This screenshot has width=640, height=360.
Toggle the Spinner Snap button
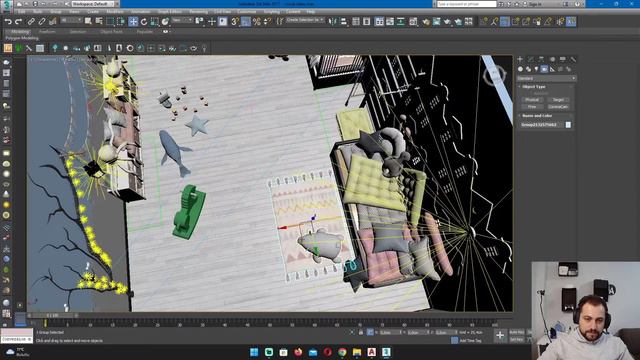pyautogui.click(x=267, y=22)
